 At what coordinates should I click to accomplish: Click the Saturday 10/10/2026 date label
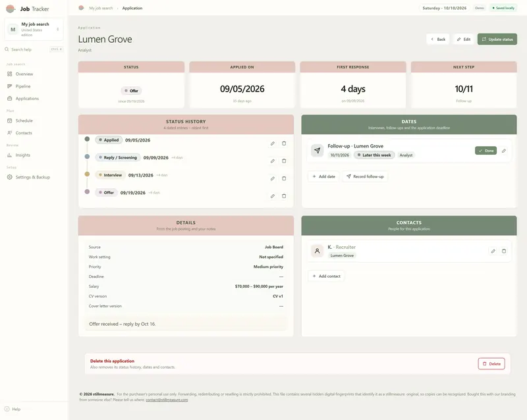(x=444, y=8)
